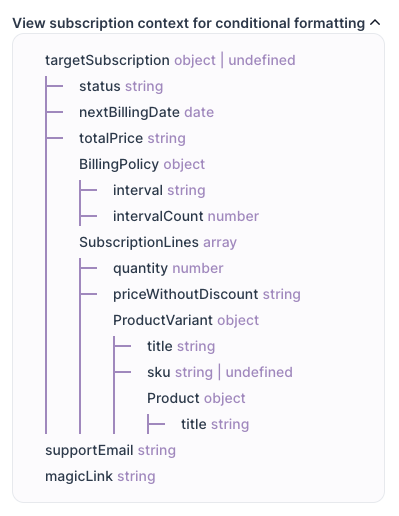Collapse the subscription context chevron icon
This screenshot has height=516, width=399.
375,23
